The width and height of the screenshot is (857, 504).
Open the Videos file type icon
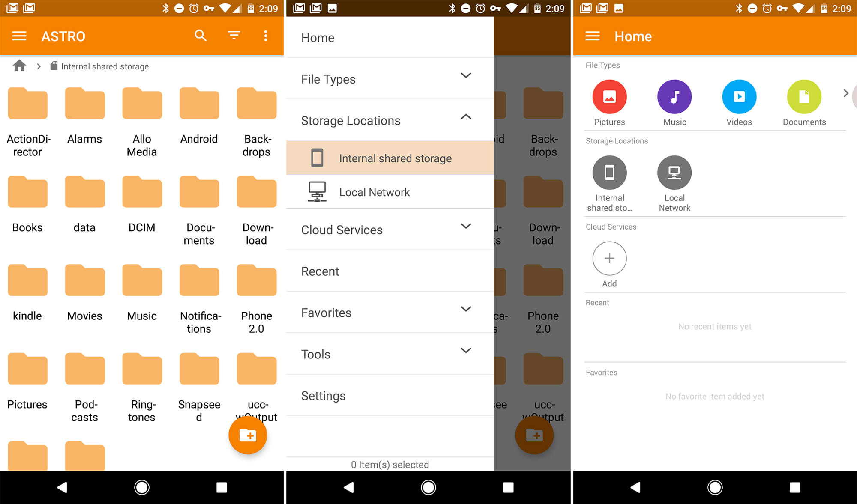click(738, 97)
